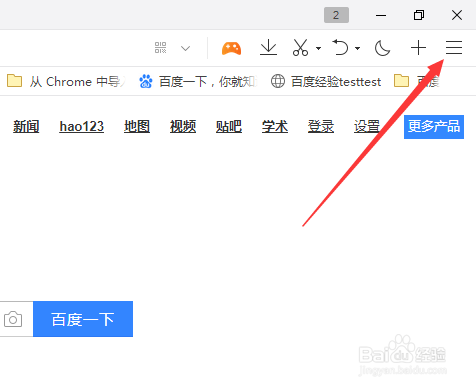Click the 贴吧 link
This screenshot has width=476, height=388.
[x=229, y=127]
